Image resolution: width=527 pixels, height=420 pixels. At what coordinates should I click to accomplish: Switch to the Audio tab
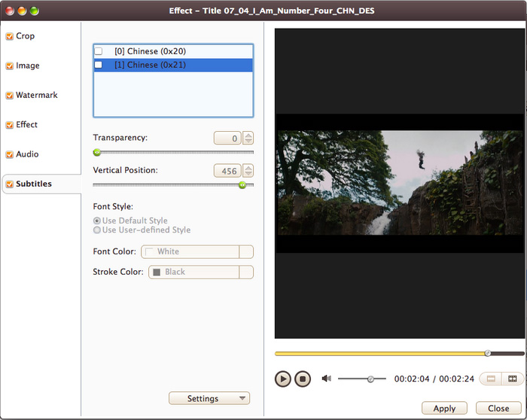coord(26,154)
